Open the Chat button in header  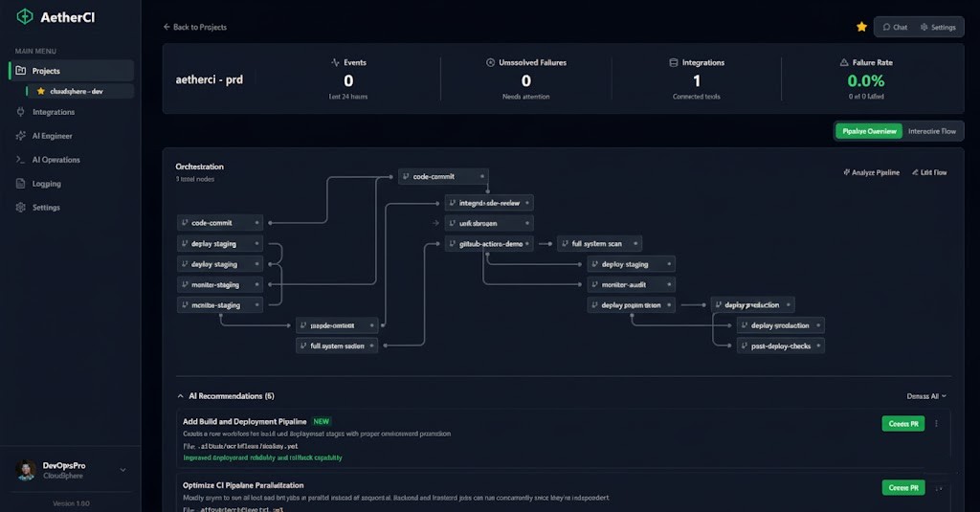point(895,27)
